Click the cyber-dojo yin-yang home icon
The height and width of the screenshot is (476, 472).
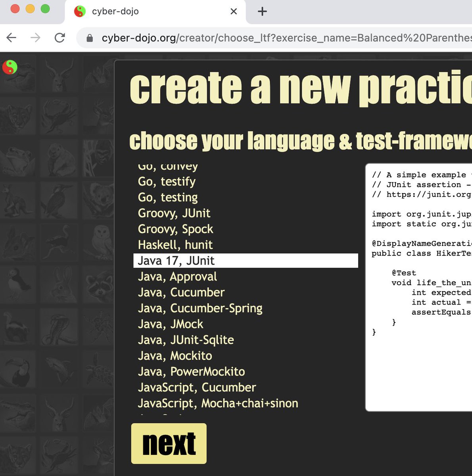(10, 67)
